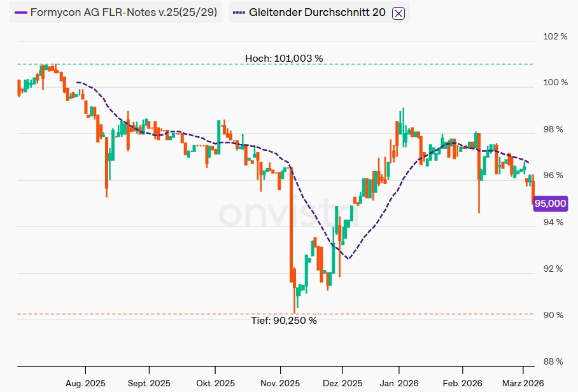Click the Aug. 2025 axis label

click(x=85, y=383)
